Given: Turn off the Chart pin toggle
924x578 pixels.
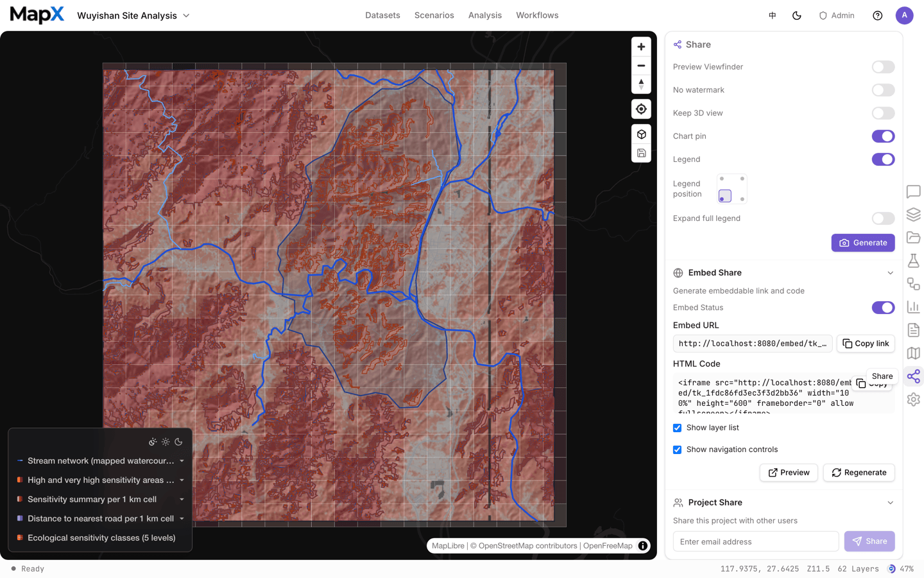Looking at the screenshot, I should (x=883, y=136).
